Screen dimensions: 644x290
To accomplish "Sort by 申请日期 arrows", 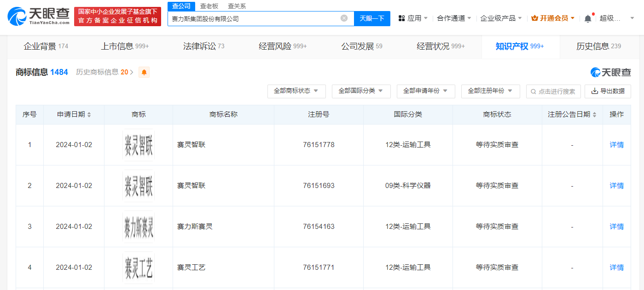I will tap(89, 114).
